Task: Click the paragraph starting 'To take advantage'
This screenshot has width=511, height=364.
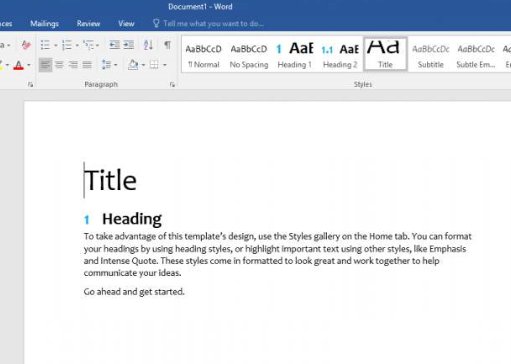Action: [x=278, y=255]
